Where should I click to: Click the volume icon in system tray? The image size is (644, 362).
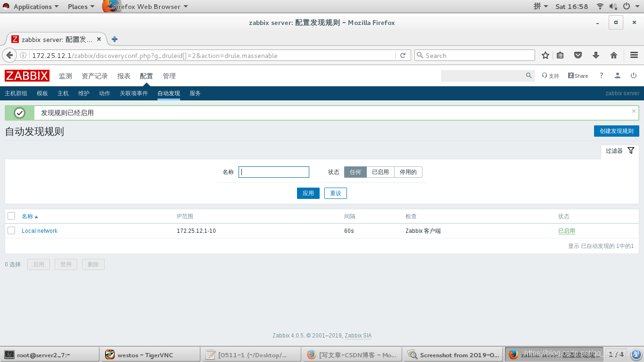pos(613,7)
